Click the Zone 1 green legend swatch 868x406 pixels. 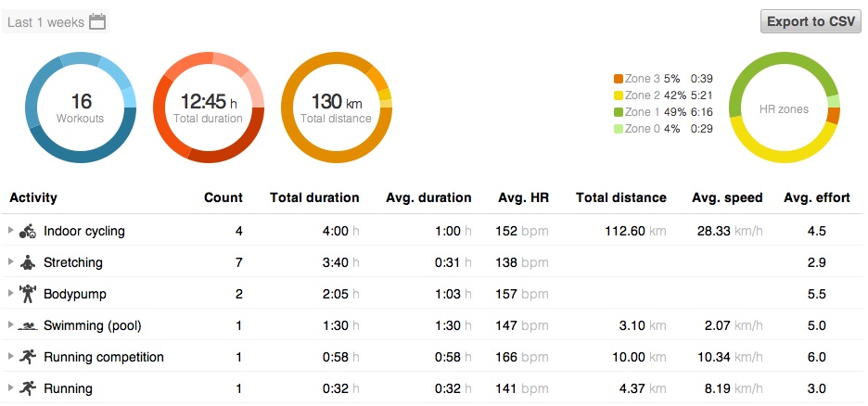pyautogui.click(x=619, y=112)
